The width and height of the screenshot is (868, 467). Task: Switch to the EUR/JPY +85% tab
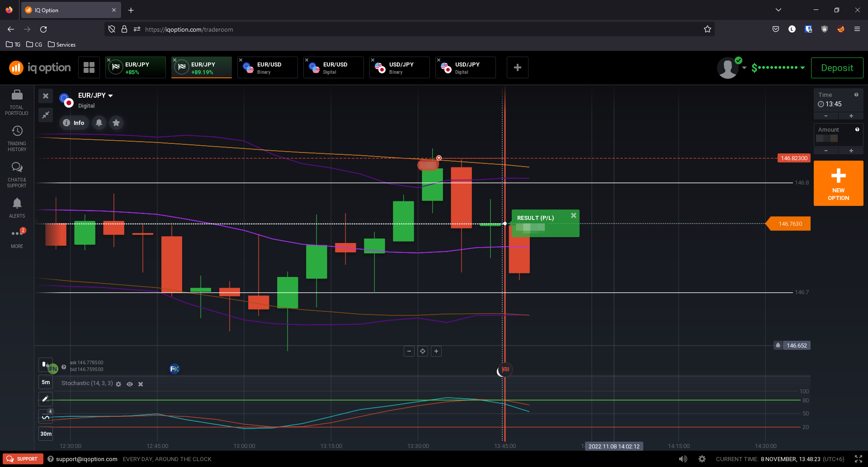(x=136, y=67)
